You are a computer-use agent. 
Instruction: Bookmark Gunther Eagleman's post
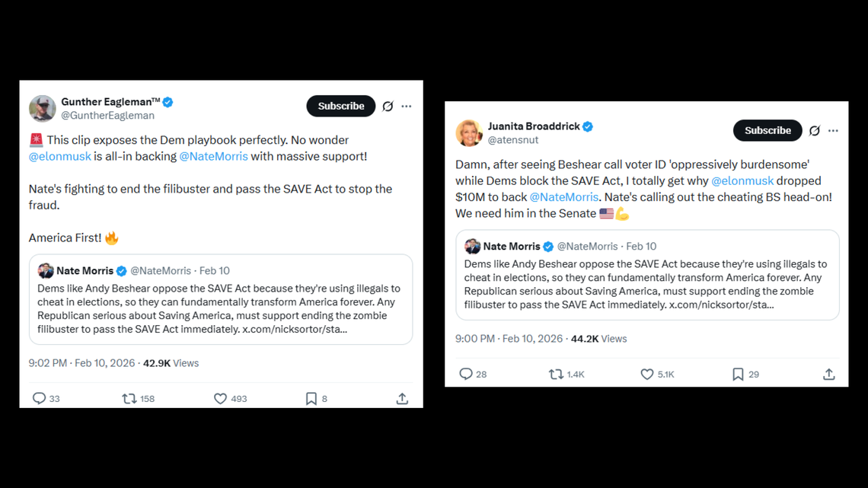[311, 398]
